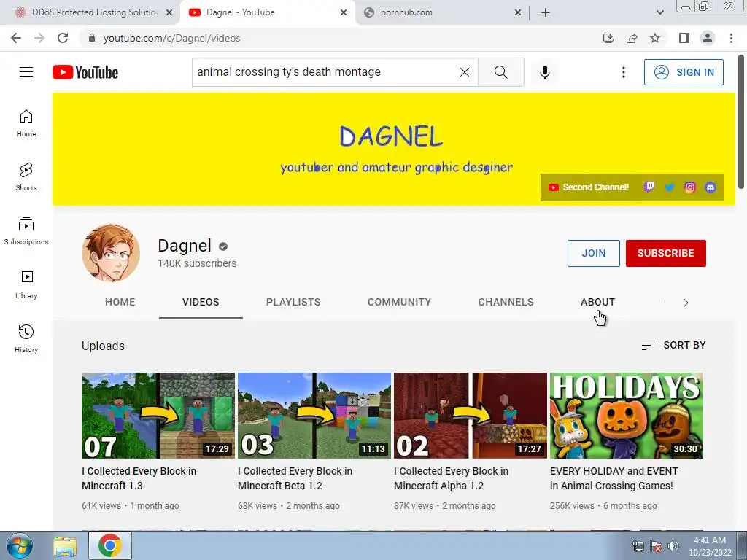Screen dimensions: 747x560
Task: Open Library in the sidebar
Action: pyautogui.click(x=26, y=285)
